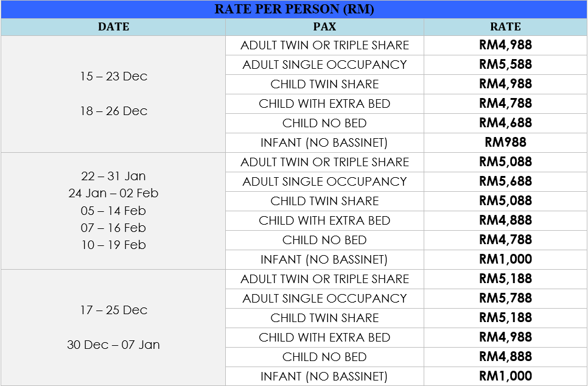588x386 pixels.
Task: Select the 30 Dec – 07 Jan date
Action: [x=113, y=345]
